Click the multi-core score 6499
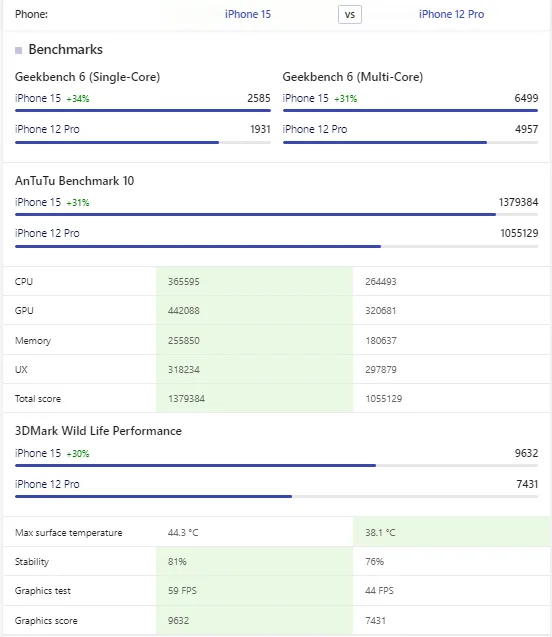This screenshot has height=637, width=552. click(526, 98)
